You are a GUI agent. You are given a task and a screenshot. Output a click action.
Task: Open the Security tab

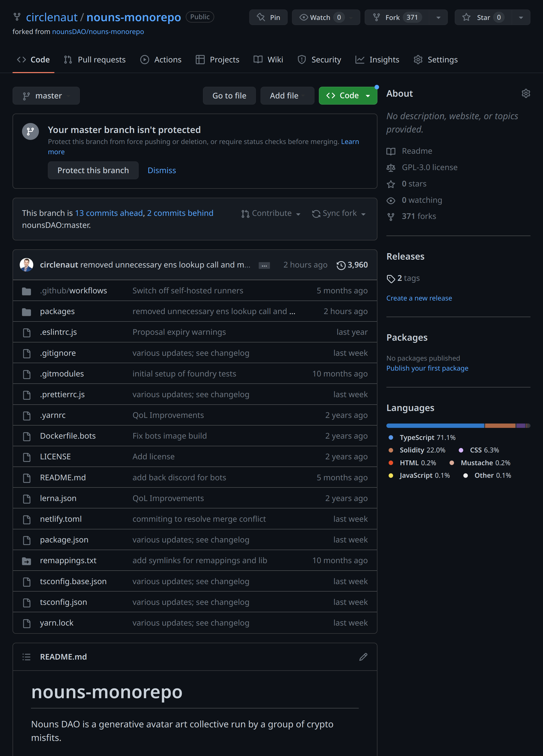(x=319, y=60)
